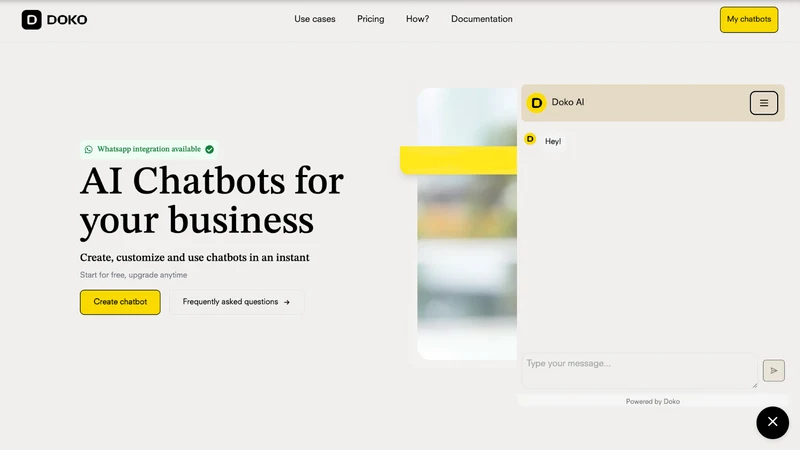Click the Doko AI chat title
Screen dimensions: 800x450
(x=567, y=102)
